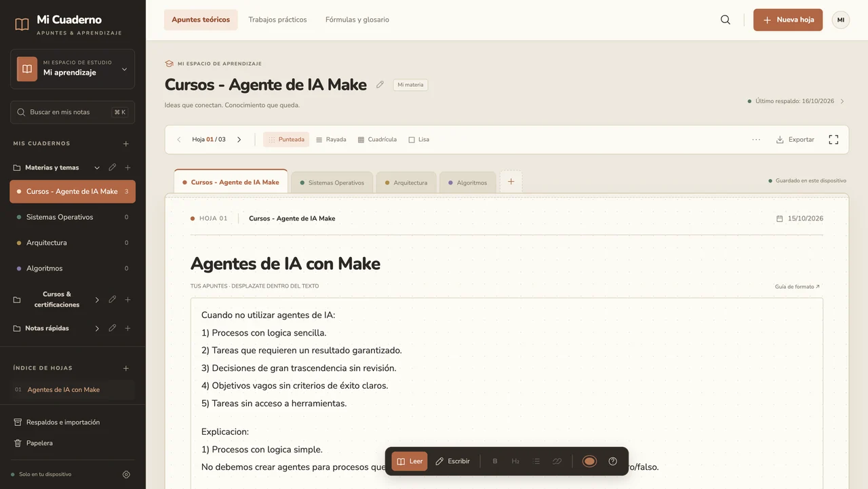Open the help question mark icon

(613, 461)
